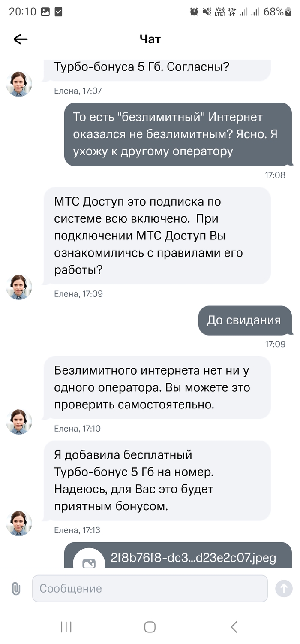Tap the image file icon in attachment
This screenshot has height=644, width=300.
point(89,561)
